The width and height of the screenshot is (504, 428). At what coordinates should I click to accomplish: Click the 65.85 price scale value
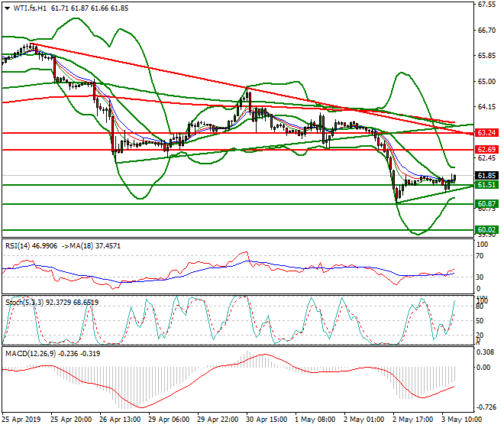[x=486, y=56]
